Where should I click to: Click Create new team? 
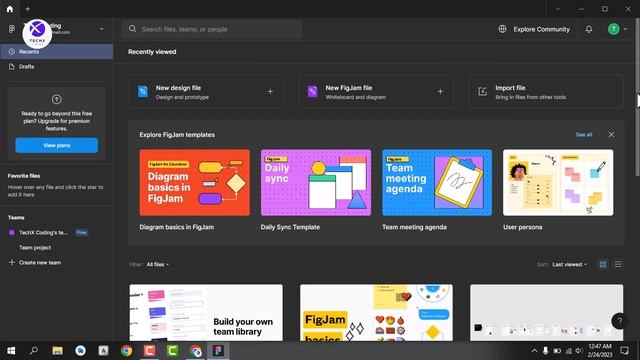click(40, 263)
